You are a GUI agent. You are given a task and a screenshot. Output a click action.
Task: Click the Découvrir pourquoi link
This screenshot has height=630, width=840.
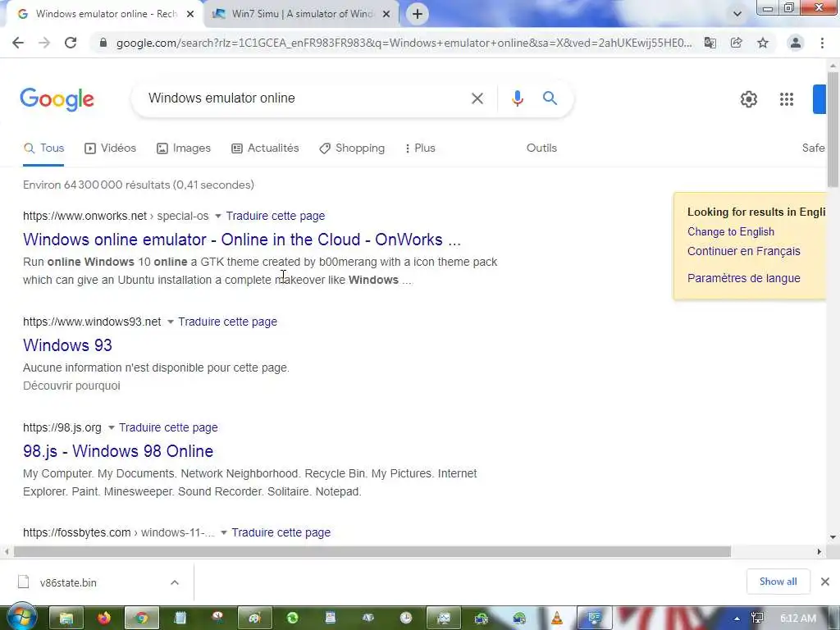[72, 386]
